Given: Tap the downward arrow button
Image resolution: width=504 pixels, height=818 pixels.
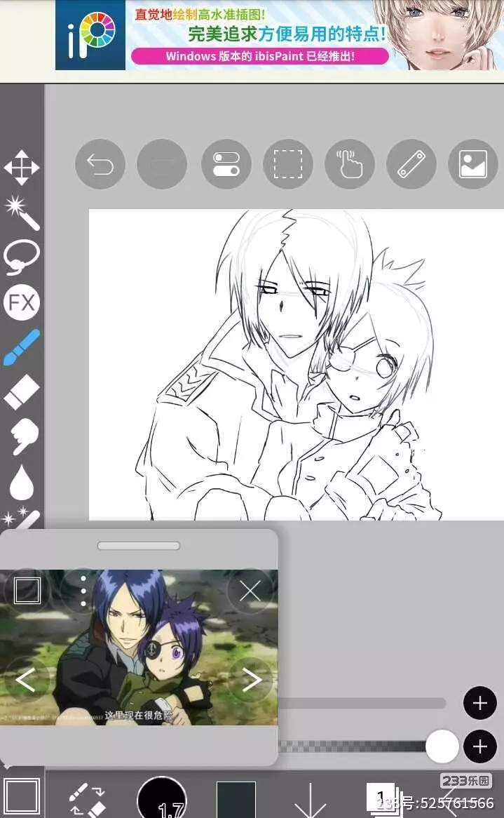Looking at the screenshot, I should pos(310,800).
